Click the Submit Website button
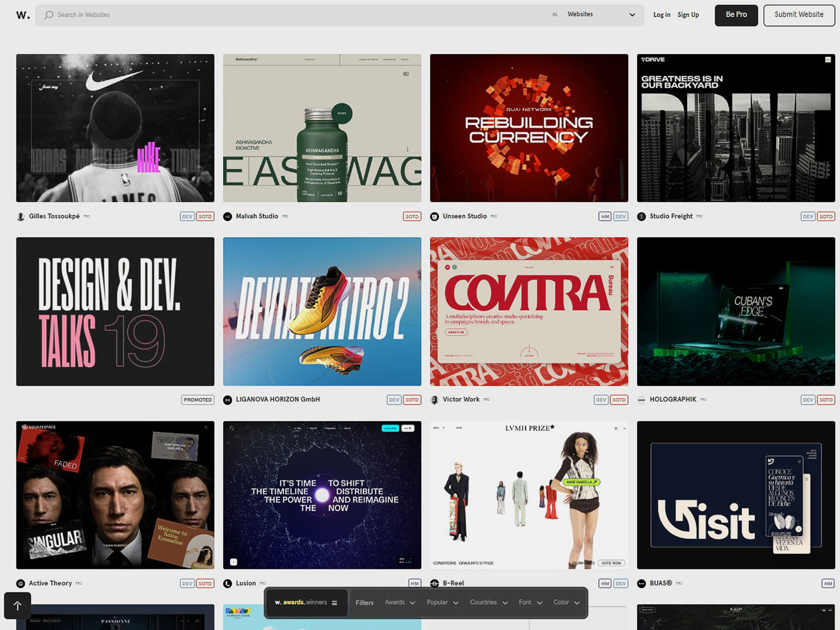Viewport: 840px width, 630px height. (799, 15)
